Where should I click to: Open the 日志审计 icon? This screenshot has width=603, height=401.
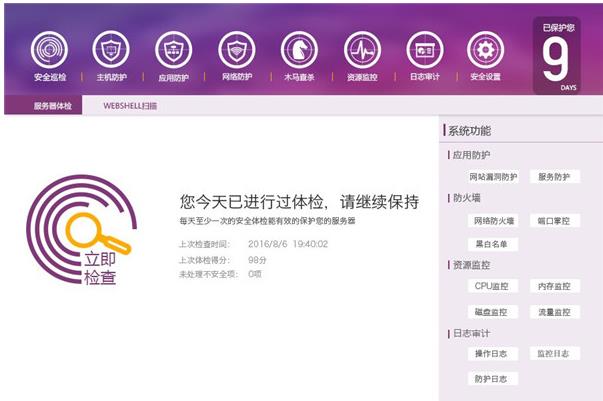point(425,50)
